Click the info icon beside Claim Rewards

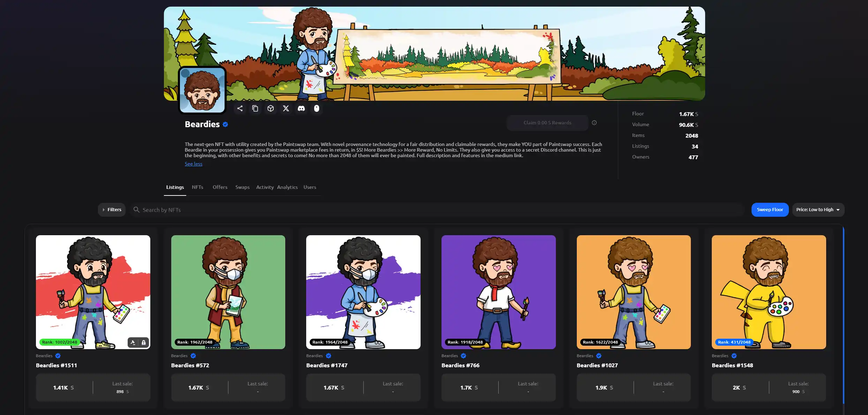tap(594, 123)
